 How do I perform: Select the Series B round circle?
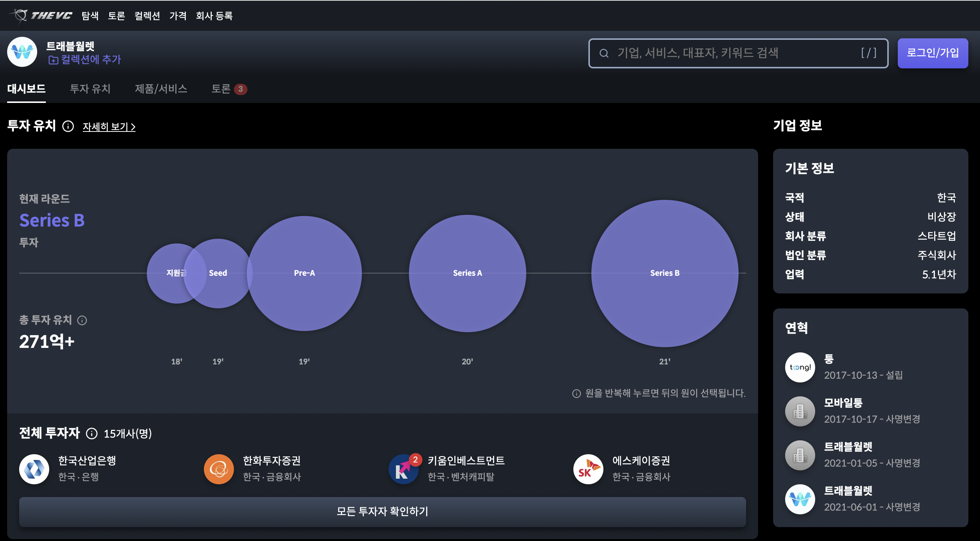pos(665,274)
